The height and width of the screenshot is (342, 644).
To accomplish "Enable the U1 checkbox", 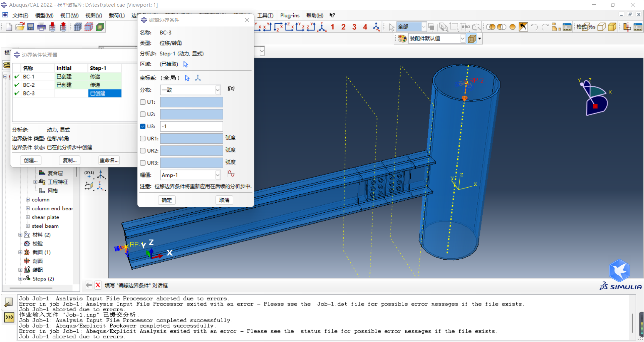I will pyautogui.click(x=143, y=102).
